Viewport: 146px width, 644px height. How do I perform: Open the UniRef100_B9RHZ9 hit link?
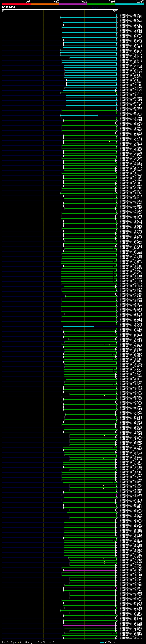pyautogui.click(x=131, y=15)
